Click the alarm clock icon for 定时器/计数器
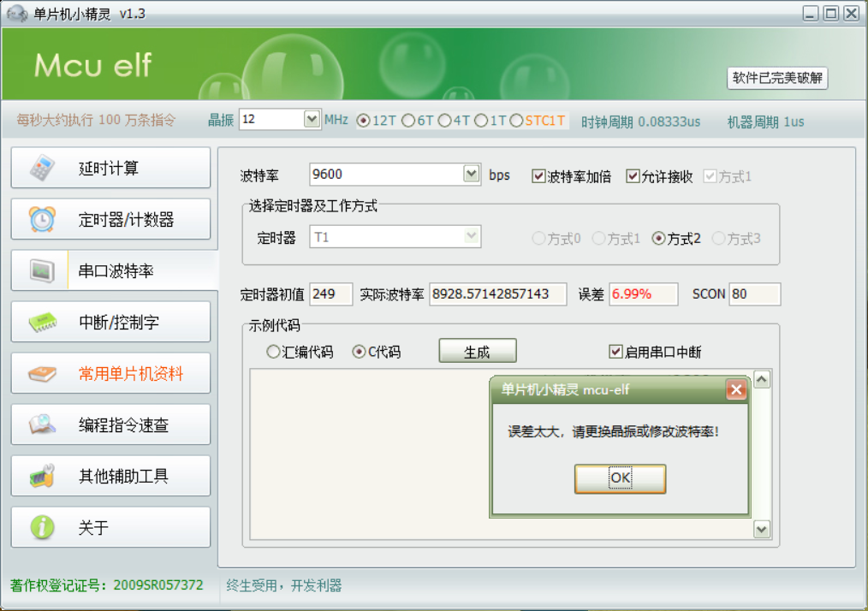 point(43,219)
